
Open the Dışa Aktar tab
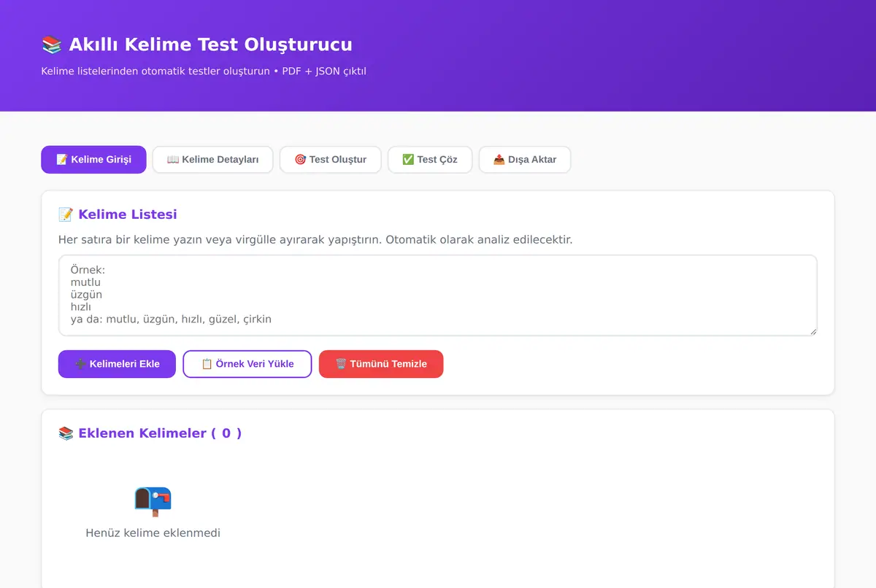(x=524, y=160)
